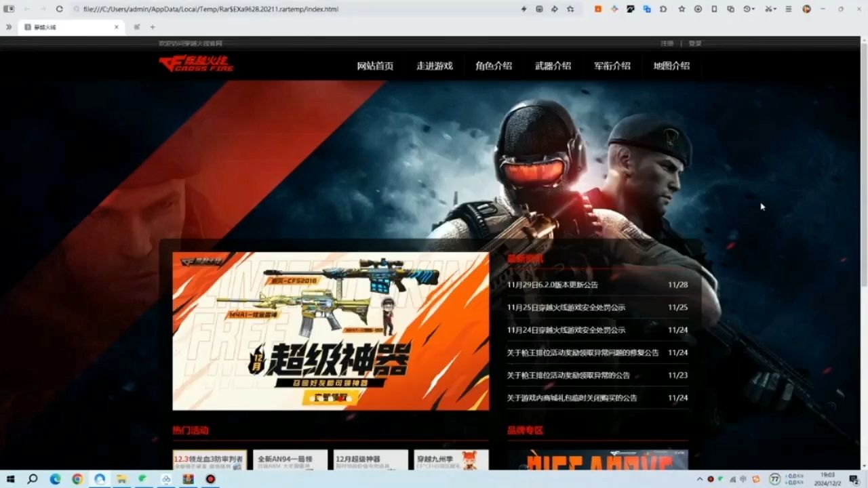Open the browser hamburger main menu
Viewport: 868px width, 488px height.
pos(788,9)
